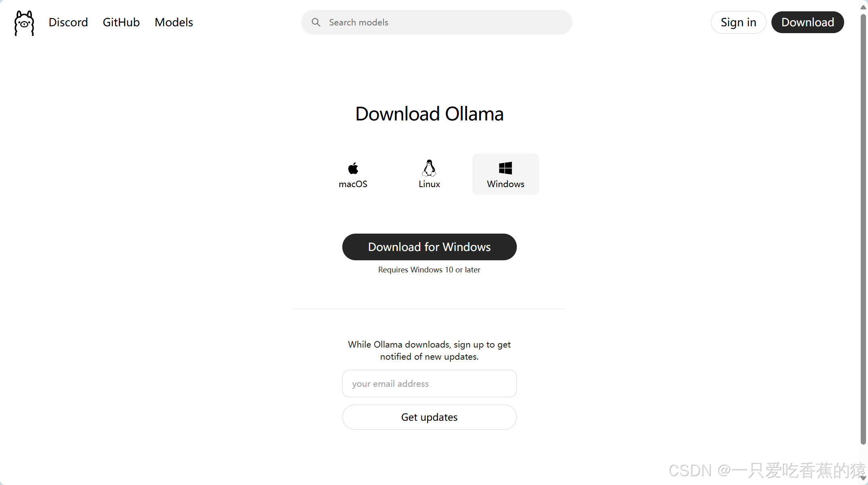The height and width of the screenshot is (485, 868).
Task: Click the scrollbar up arrow
Action: (x=863, y=7)
